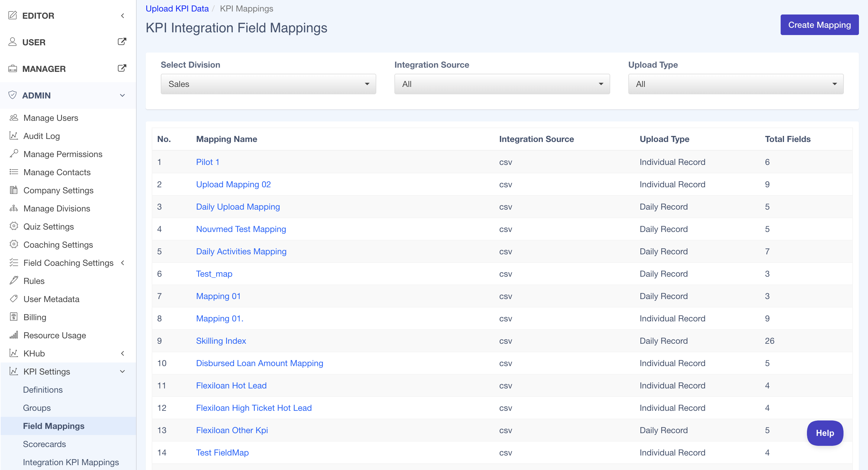Expand the Field Coaching Settings submenu

[x=123, y=263]
